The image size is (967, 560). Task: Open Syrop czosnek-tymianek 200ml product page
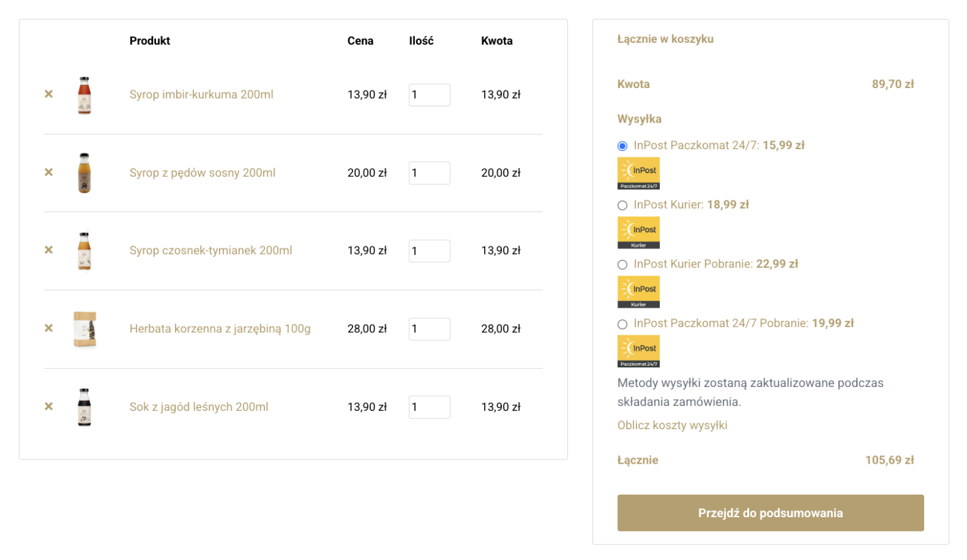(210, 250)
